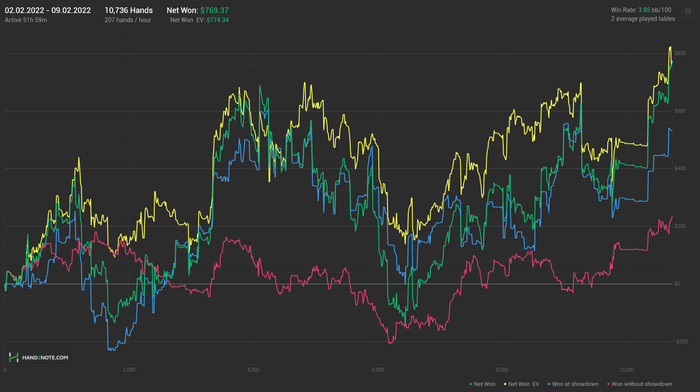700x392 pixels.
Task: Toggle the Won at showdown legend entry
Action: click(x=573, y=384)
